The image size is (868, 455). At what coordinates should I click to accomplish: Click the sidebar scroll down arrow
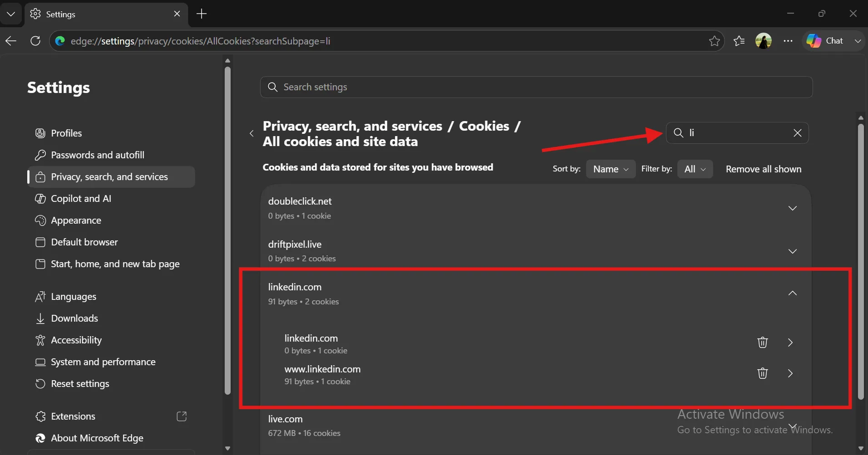[x=227, y=448]
